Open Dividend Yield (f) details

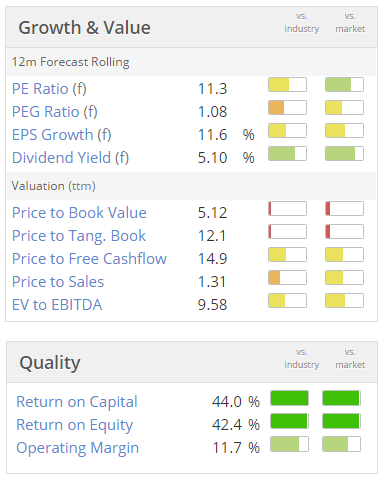point(70,158)
